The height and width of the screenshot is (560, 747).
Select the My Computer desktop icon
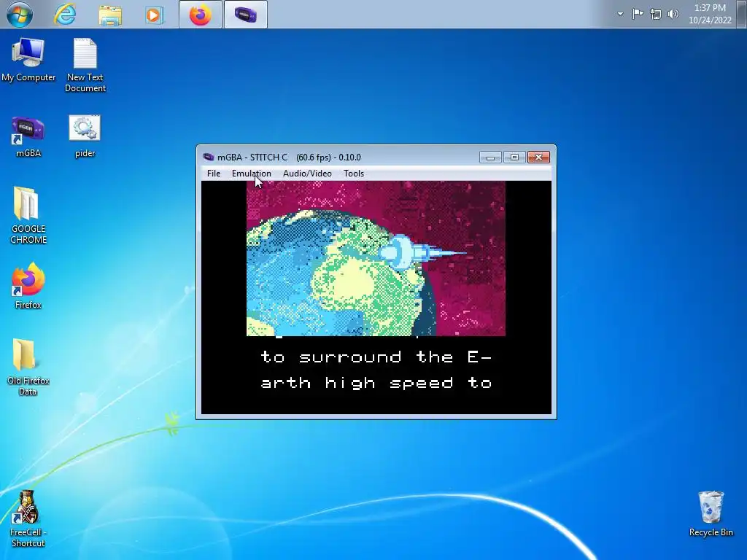click(28, 60)
